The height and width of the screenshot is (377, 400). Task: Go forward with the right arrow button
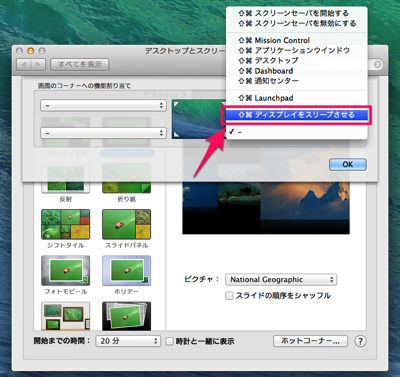coord(38,64)
